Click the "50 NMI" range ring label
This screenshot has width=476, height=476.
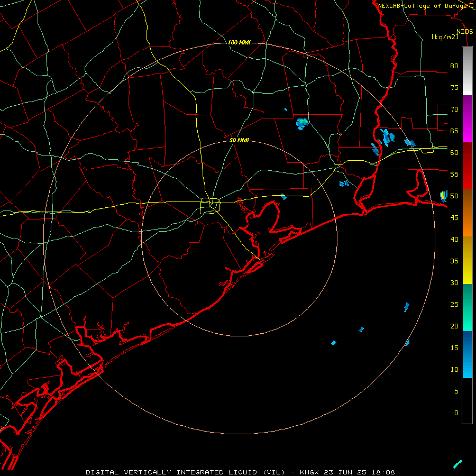click(239, 140)
